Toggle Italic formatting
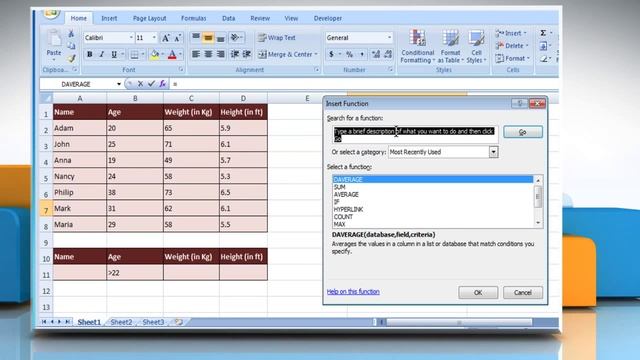Image resolution: width=640 pixels, height=360 pixels. 102,54
